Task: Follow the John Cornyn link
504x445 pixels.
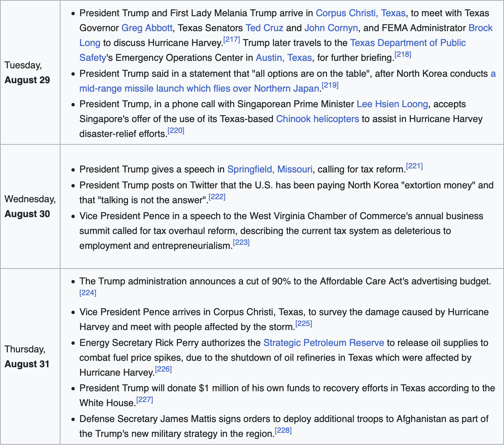Action: (x=331, y=28)
